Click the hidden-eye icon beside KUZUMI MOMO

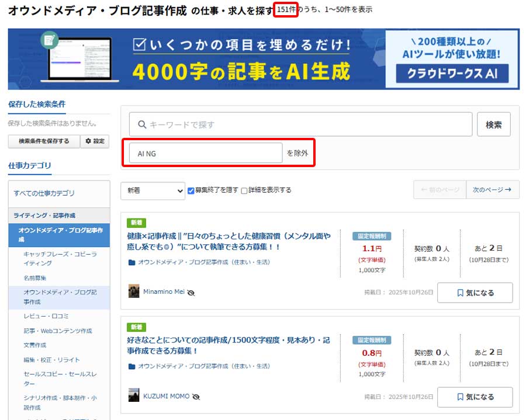(x=196, y=396)
